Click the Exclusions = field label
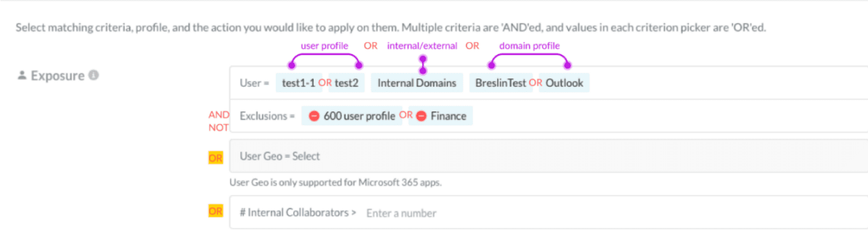The image size is (868, 232). point(267,116)
